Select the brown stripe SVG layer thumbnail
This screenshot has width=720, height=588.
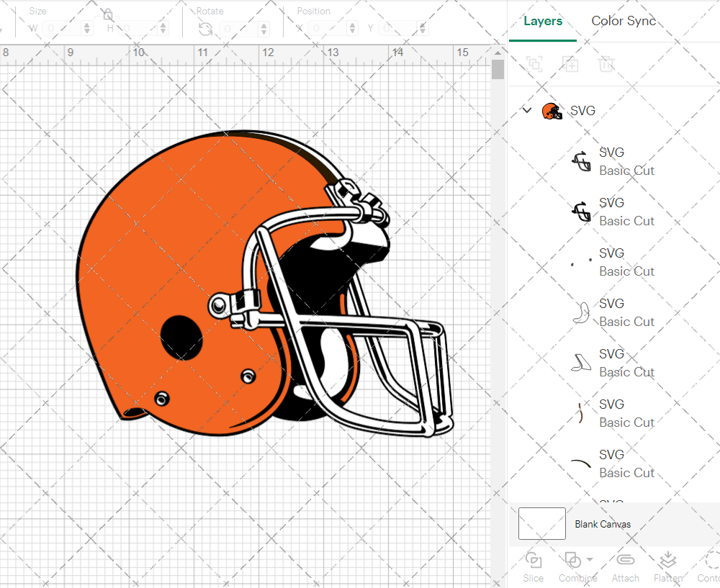click(x=580, y=413)
